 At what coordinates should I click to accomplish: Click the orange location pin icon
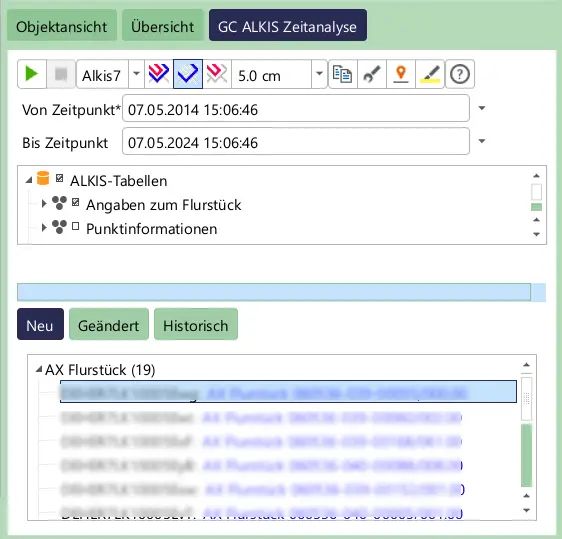(401, 74)
